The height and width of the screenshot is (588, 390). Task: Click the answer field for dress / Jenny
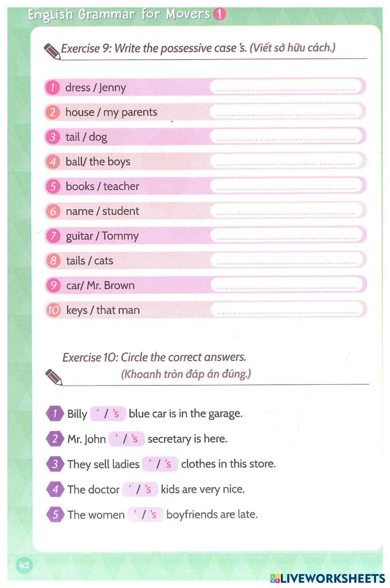coord(286,87)
